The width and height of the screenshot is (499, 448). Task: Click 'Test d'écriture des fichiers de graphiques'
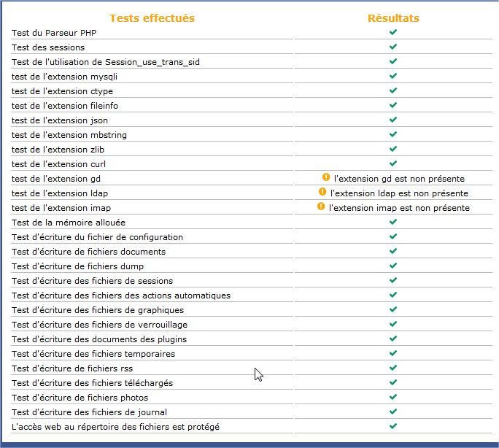[x=98, y=310]
